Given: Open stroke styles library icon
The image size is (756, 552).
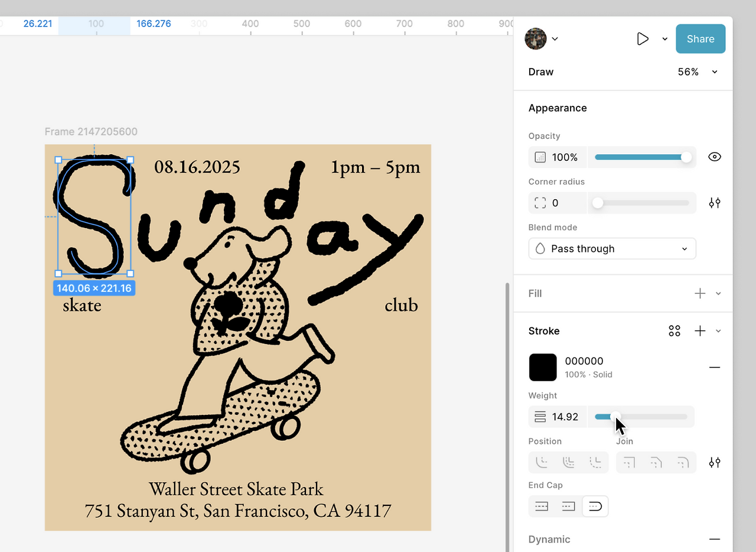Looking at the screenshot, I should pos(674,331).
